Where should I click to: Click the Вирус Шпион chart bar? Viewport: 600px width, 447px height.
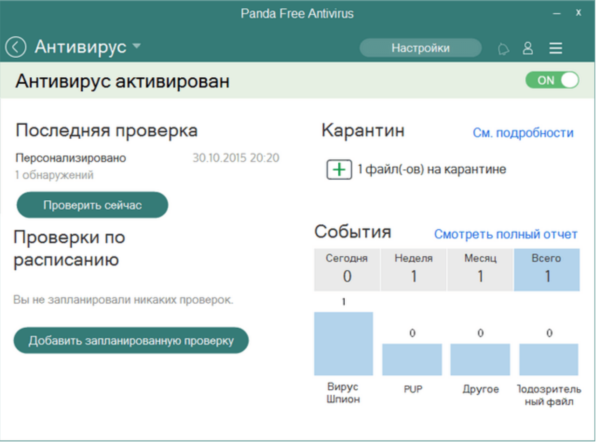click(x=344, y=344)
